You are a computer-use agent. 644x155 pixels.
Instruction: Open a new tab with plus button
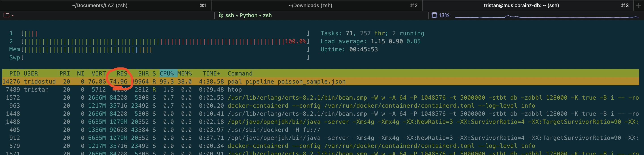638,6
